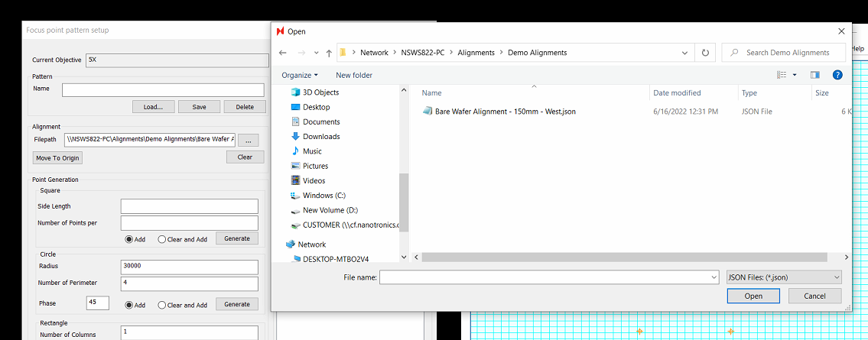Select Bare Wafer Alignment JSON file

coord(505,112)
